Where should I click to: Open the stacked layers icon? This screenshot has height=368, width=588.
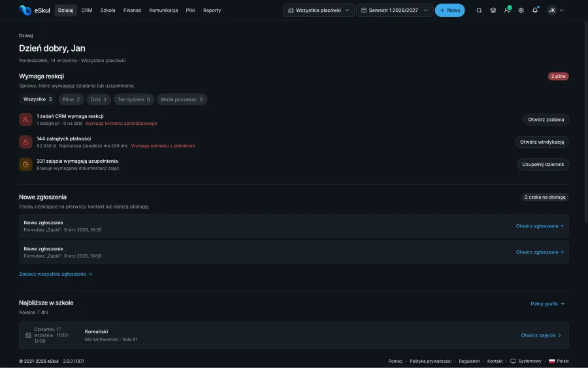tap(493, 10)
